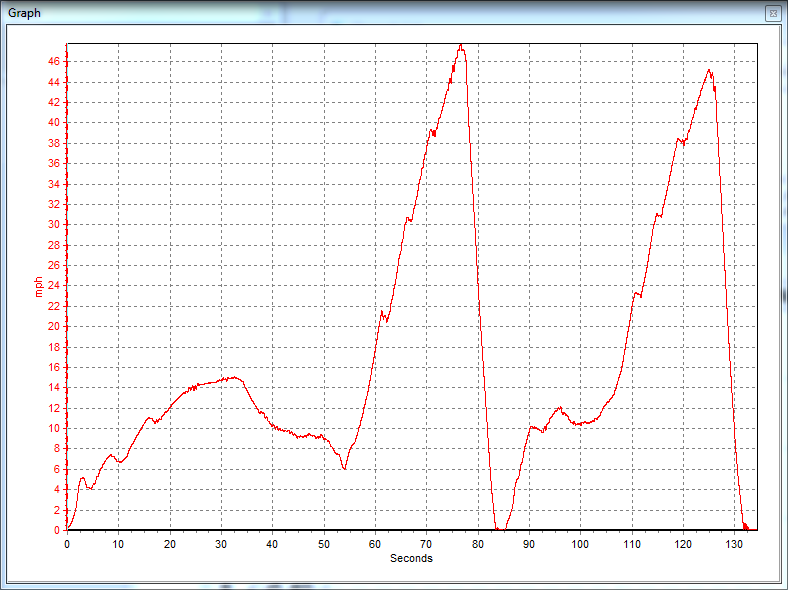Click the 14 label on the mph axis

[x=55, y=388]
